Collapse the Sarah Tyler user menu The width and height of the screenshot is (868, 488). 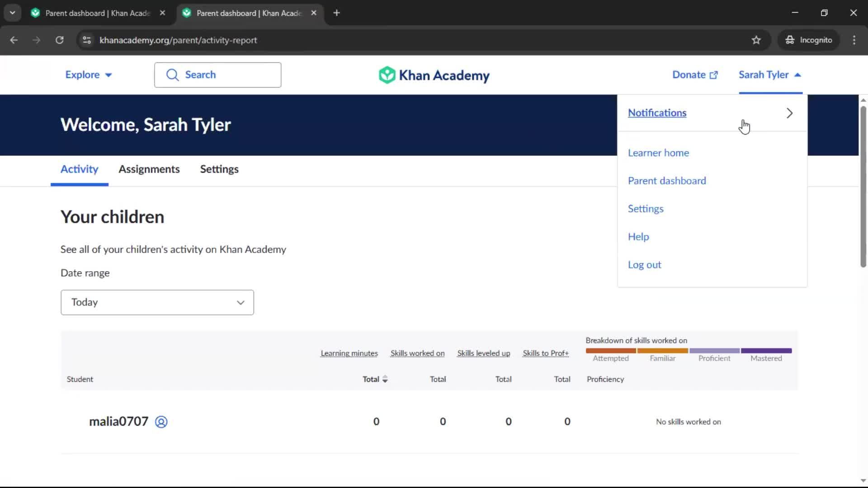click(770, 75)
